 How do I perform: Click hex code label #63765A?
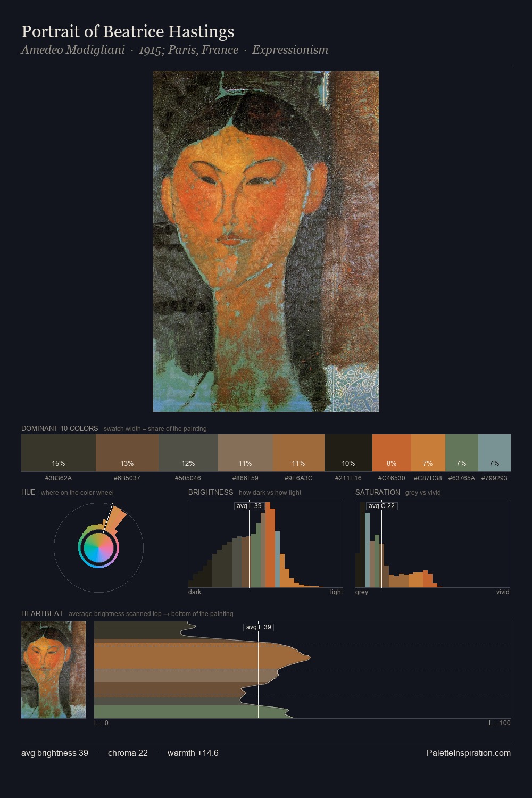point(462,478)
